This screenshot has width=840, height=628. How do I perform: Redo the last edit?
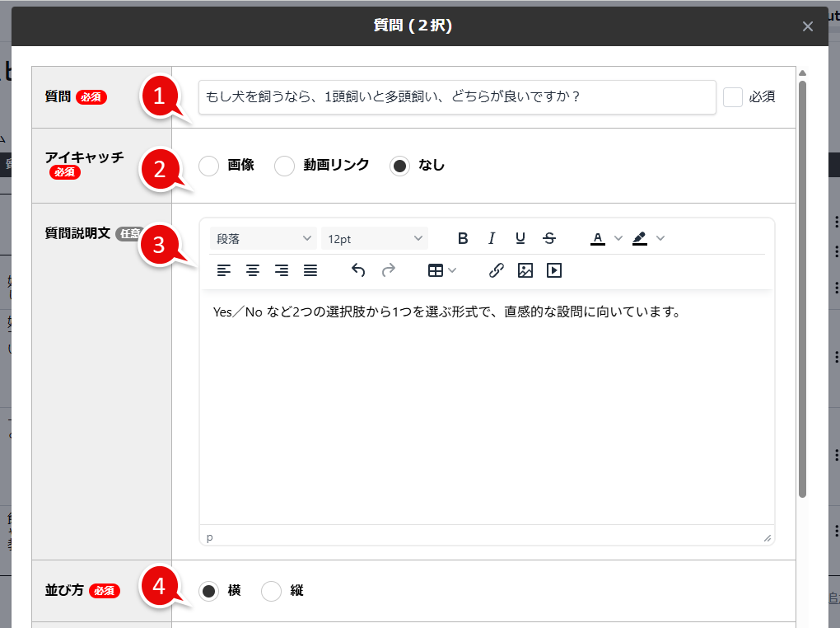[x=387, y=270]
